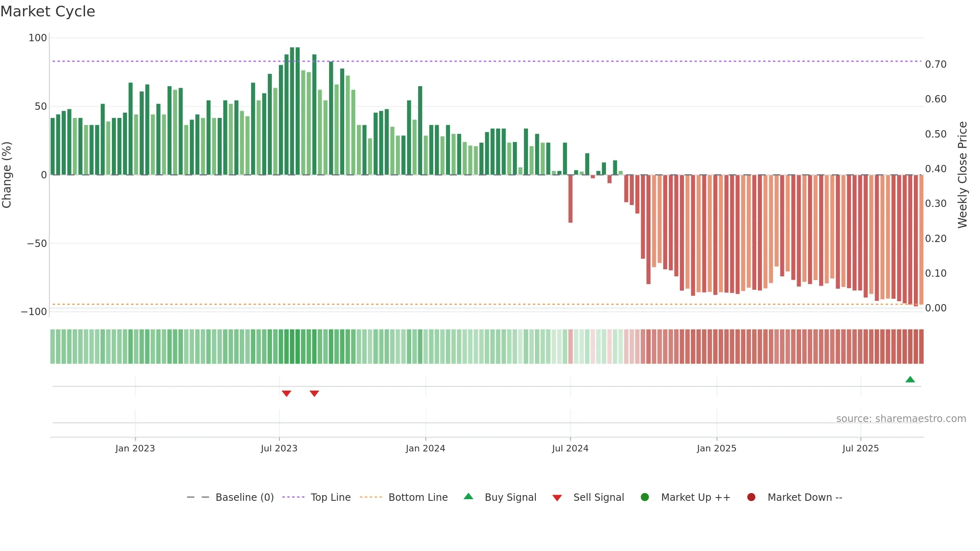Click the Jul 2023 axis tick label

pos(279,449)
